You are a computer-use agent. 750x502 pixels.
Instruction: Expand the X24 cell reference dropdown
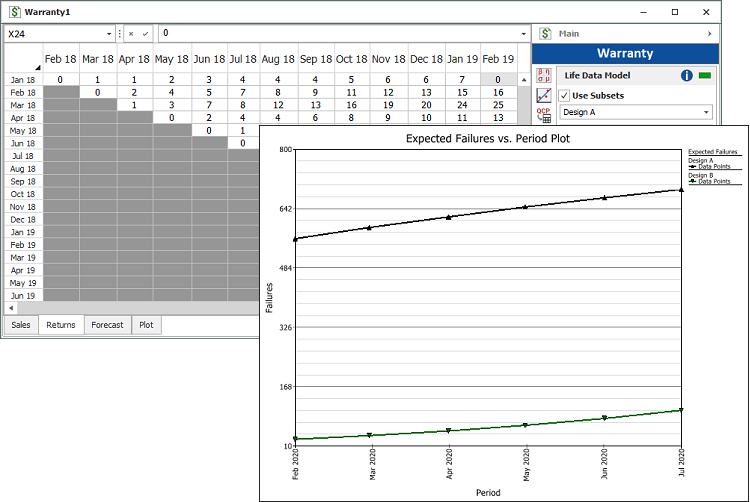(x=107, y=34)
